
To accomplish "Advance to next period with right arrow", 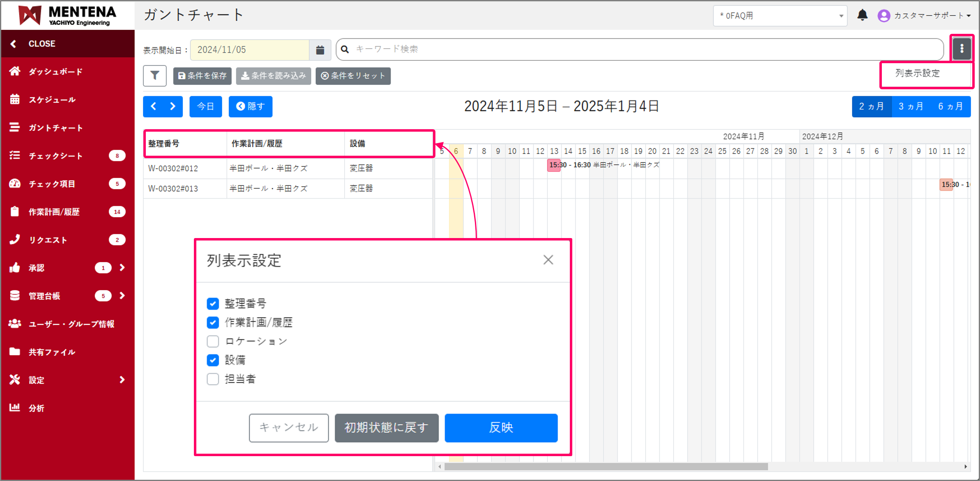I will [x=173, y=106].
